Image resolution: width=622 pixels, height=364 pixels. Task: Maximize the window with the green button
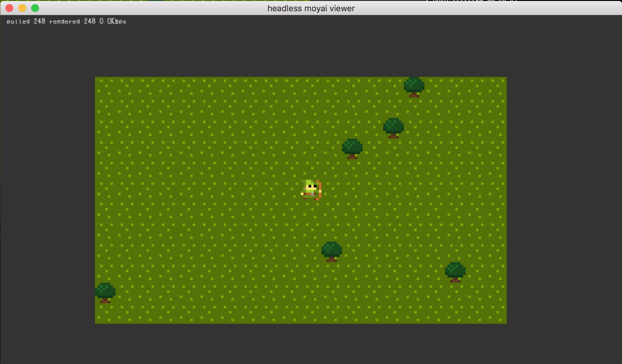point(35,8)
